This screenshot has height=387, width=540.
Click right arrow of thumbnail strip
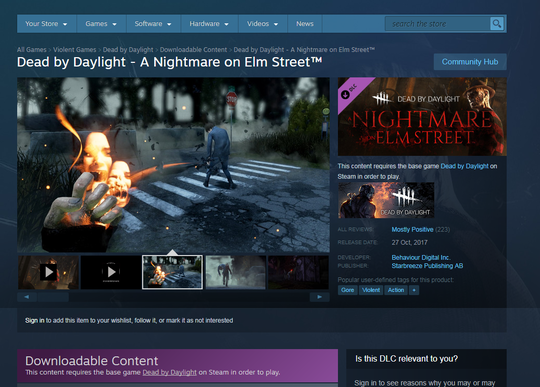point(320,297)
